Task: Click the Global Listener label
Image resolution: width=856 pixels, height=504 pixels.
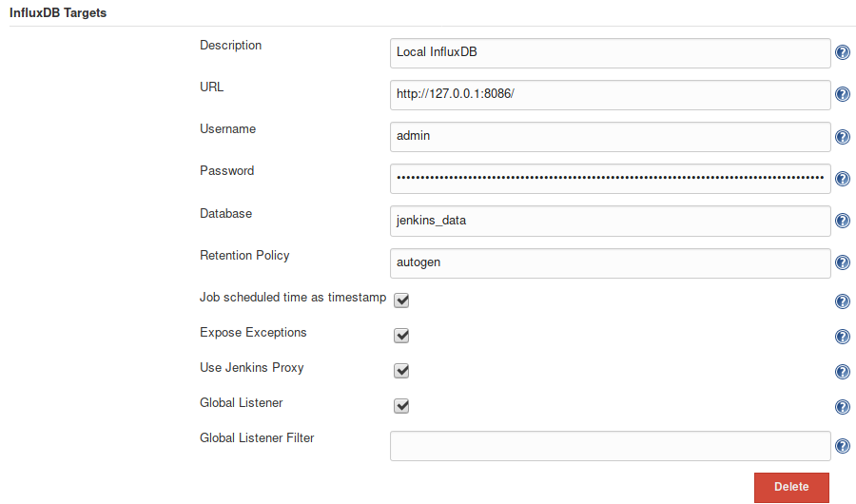Action: [242, 403]
